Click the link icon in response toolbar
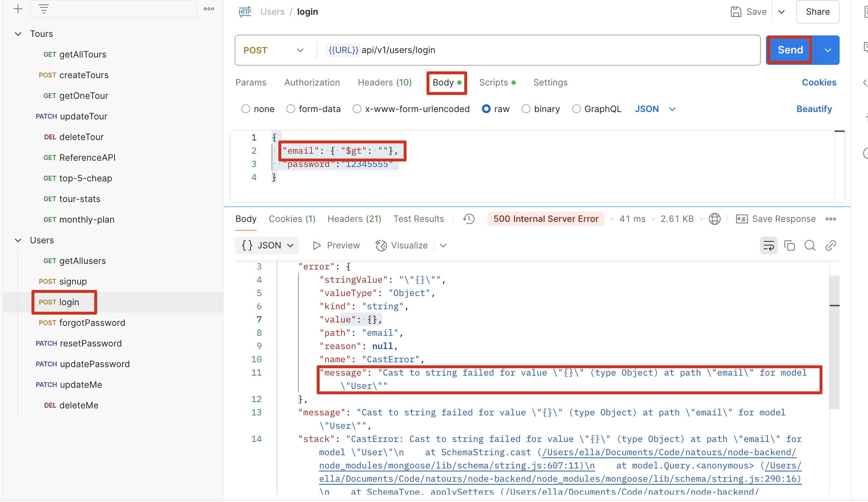The width and height of the screenshot is (868, 502). pyautogui.click(x=830, y=245)
